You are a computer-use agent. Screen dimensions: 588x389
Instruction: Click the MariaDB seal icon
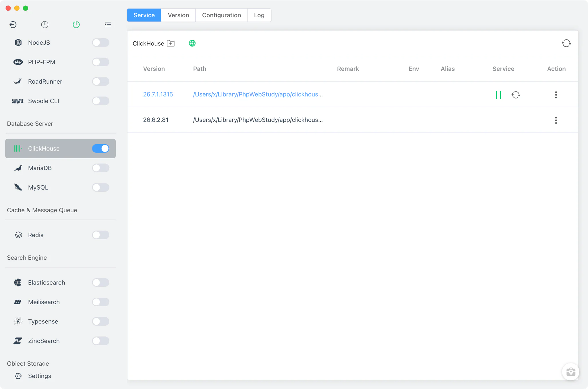point(18,168)
